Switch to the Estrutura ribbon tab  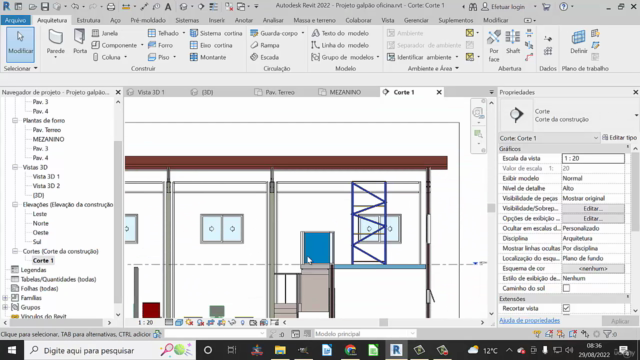click(88, 20)
